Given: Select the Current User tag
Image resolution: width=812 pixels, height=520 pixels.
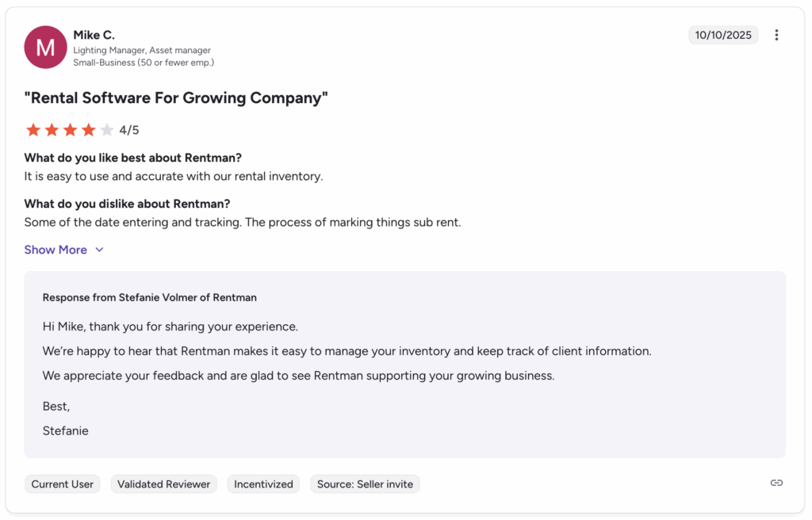Looking at the screenshot, I should tap(63, 484).
